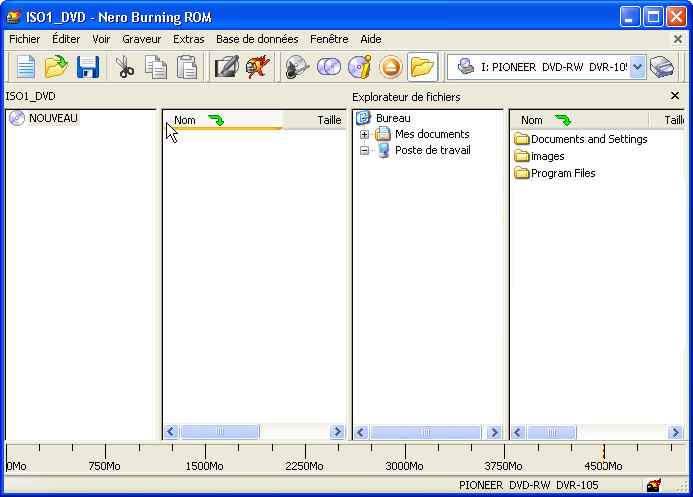Click the compilation list horizontal scroll thumb

pos(220,432)
